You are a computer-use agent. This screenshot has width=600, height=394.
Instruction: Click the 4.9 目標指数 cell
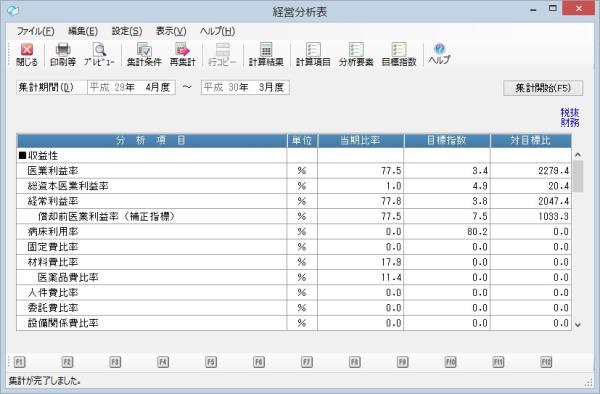447,186
